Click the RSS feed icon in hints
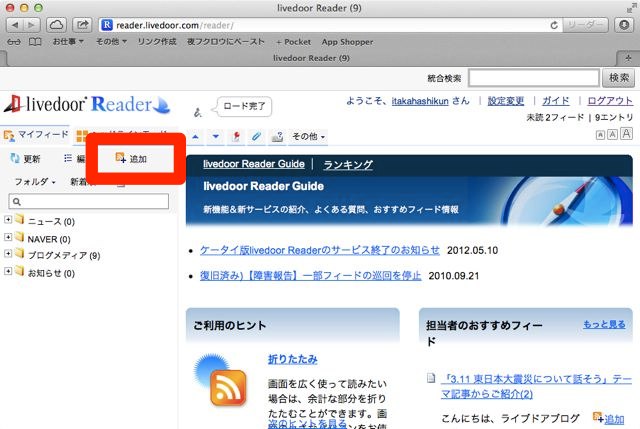Screen dimensions: 640x429 point(228,388)
